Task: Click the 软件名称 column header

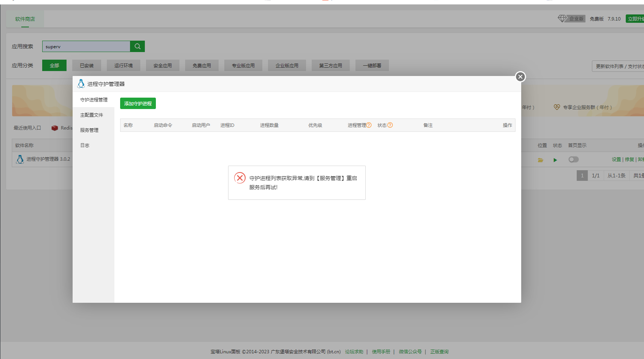Action: point(24,145)
